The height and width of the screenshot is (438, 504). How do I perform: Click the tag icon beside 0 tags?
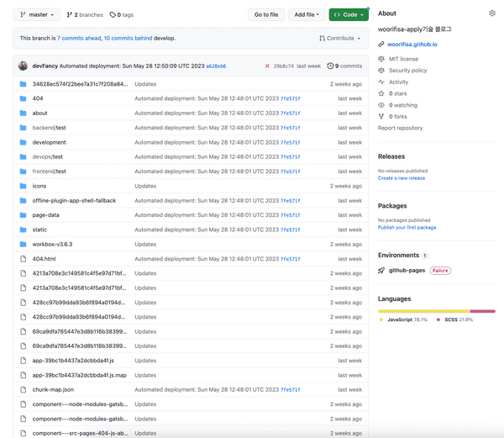[111, 14]
